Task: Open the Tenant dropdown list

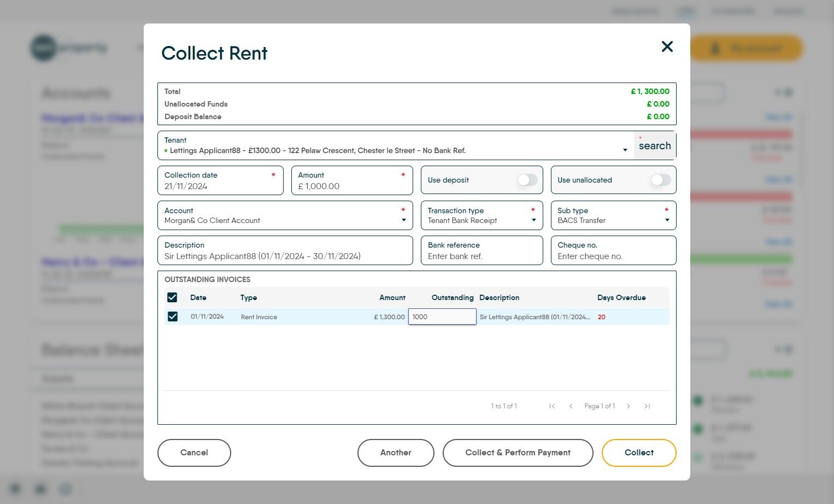Action: pos(625,150)
